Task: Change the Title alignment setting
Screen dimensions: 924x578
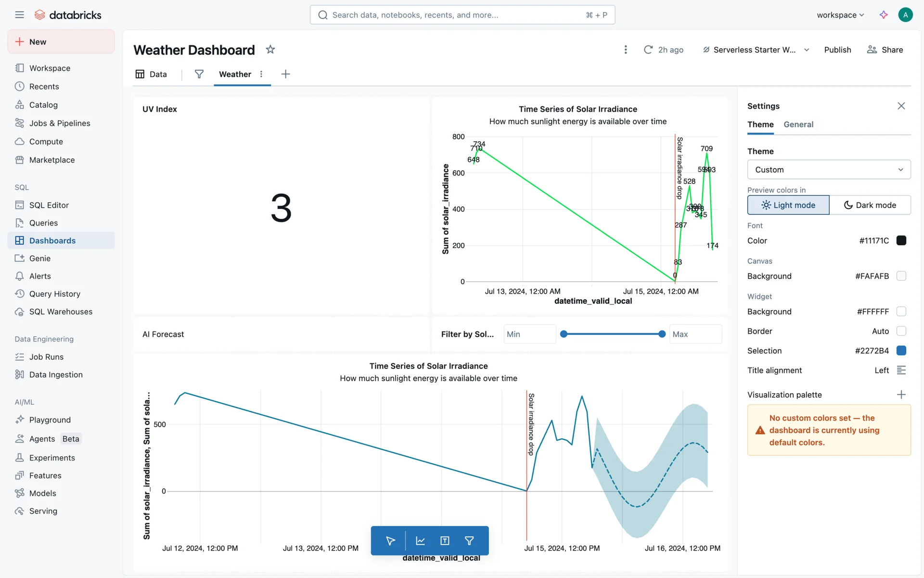Action: pos(901,370)
